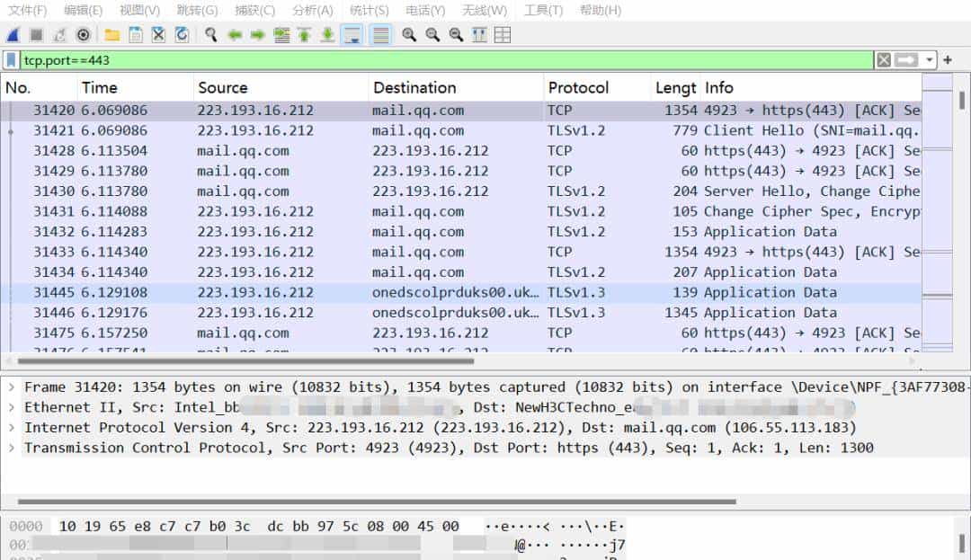Sort packets by the No. column header
The width and height of the screenshot is (971, 560).
40,88
